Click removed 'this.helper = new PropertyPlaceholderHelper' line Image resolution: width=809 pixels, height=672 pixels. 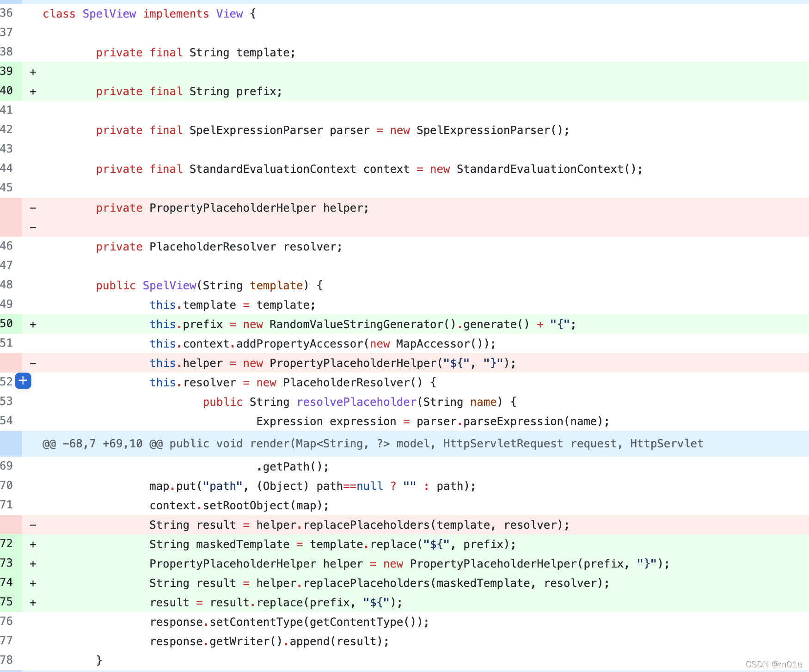(x=333, y=363)
